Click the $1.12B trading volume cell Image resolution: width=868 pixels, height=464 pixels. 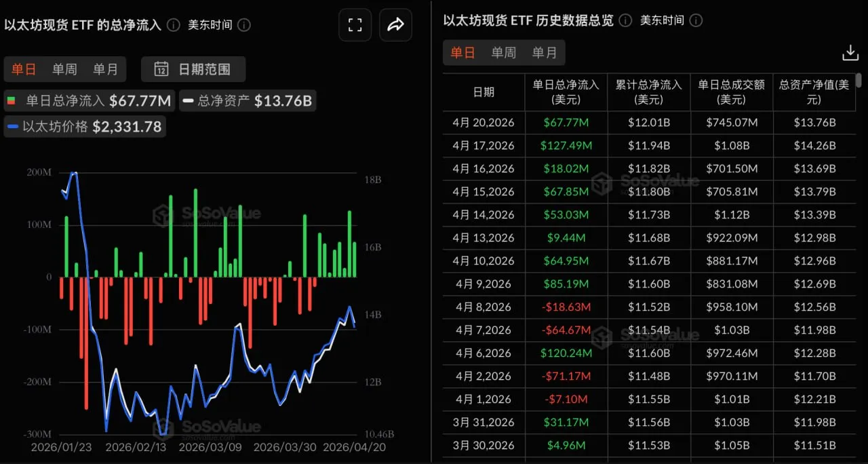732,215
